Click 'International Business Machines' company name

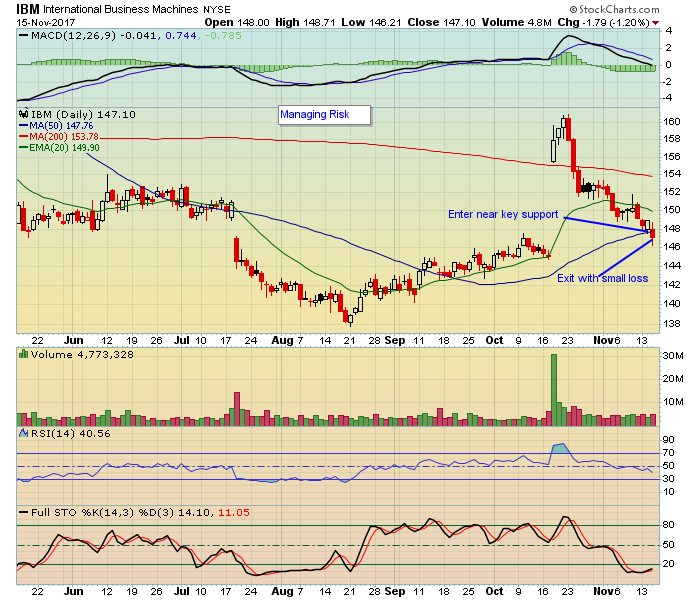(x=121, y=9)
